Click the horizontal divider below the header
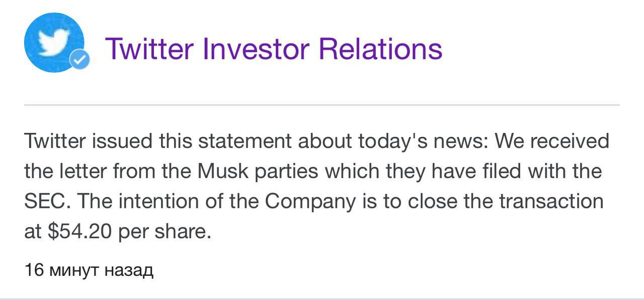This screenshot has width=644, height=300. click(x=321, y=105)
